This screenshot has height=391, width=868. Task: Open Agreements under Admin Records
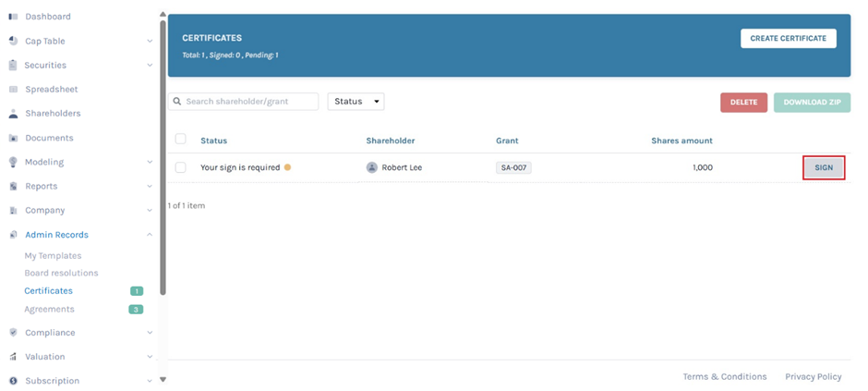click(x=49, y=310)
